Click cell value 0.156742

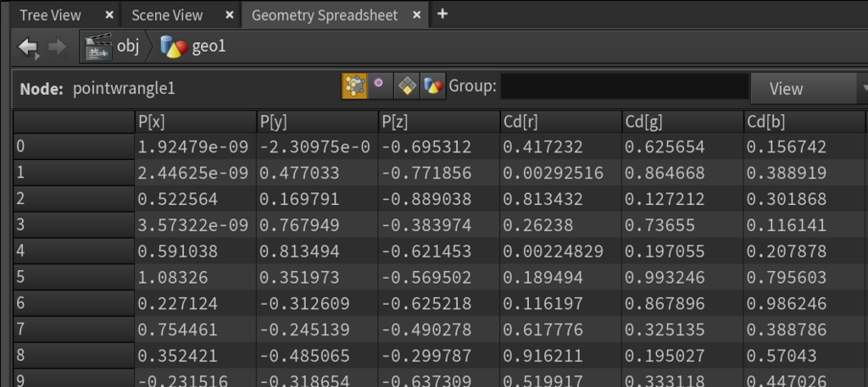tap(786, 147)
